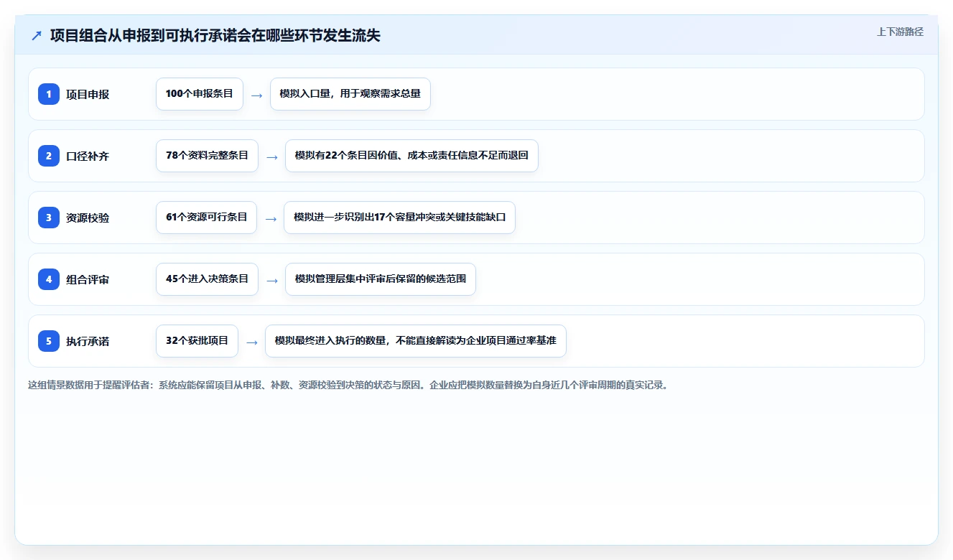Select step number 1 badge

click(x=49, y=94)
